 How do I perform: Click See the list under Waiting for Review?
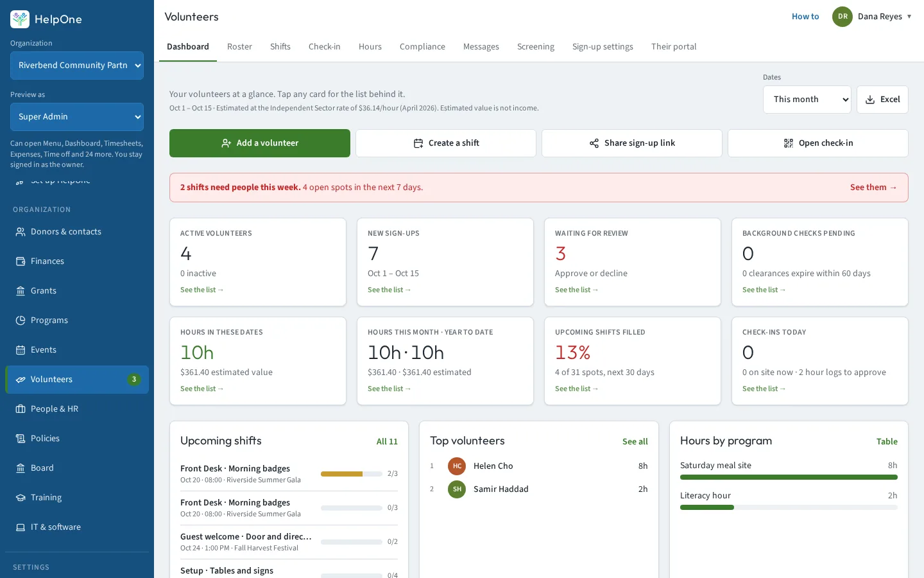(577, 290)
